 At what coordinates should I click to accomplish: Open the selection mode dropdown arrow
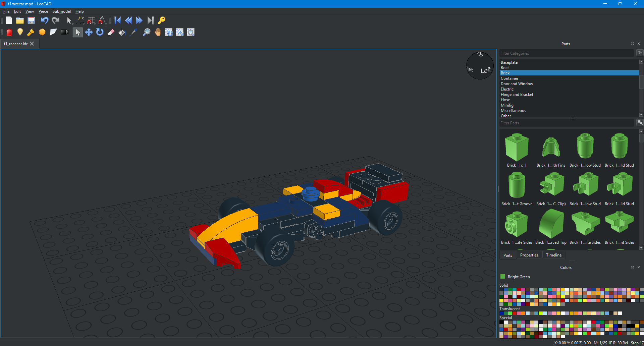tap(73, 23)
